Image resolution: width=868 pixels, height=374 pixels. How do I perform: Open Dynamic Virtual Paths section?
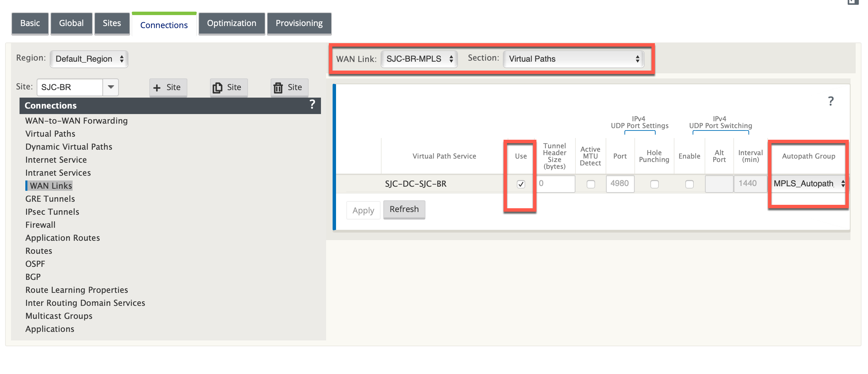pos(69,147)
